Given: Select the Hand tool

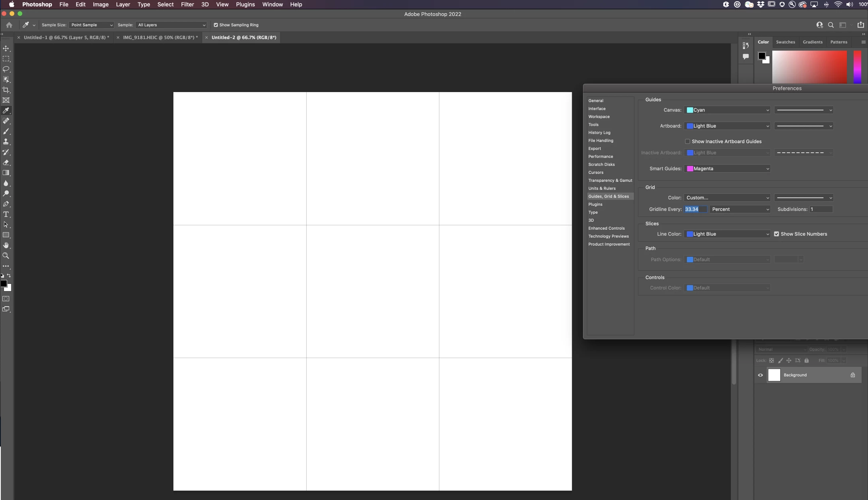Looking at the screenshot, I should (x=6, y=245).
